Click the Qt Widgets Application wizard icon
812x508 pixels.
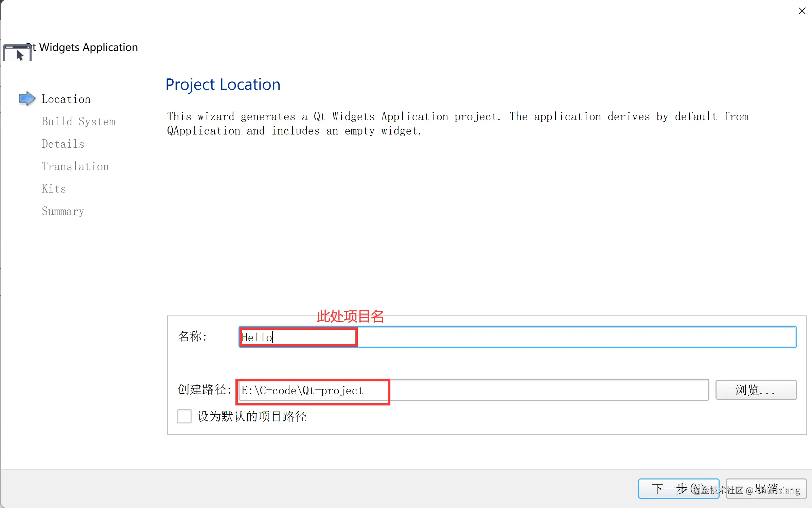(x=17, y=53)
